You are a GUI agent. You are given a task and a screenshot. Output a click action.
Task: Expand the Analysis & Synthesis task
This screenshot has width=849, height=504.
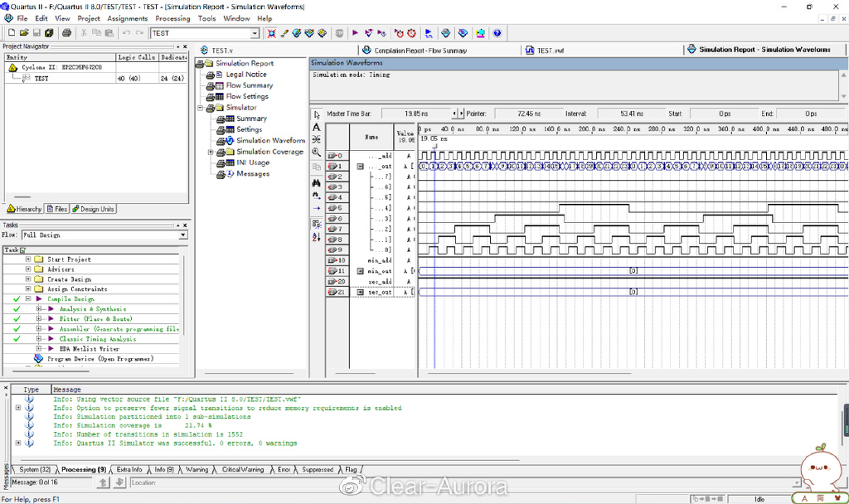[x=39, y=308]
